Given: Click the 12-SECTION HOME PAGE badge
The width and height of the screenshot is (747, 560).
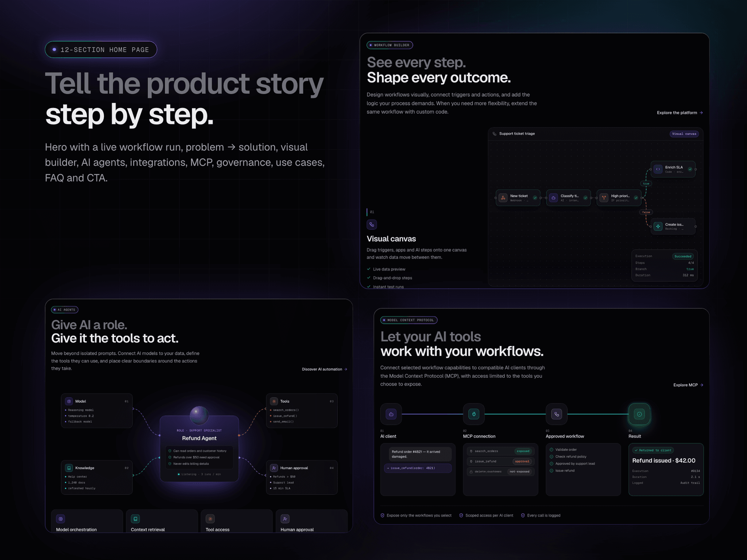Looking at the screenshot, I should pos(101,50).
